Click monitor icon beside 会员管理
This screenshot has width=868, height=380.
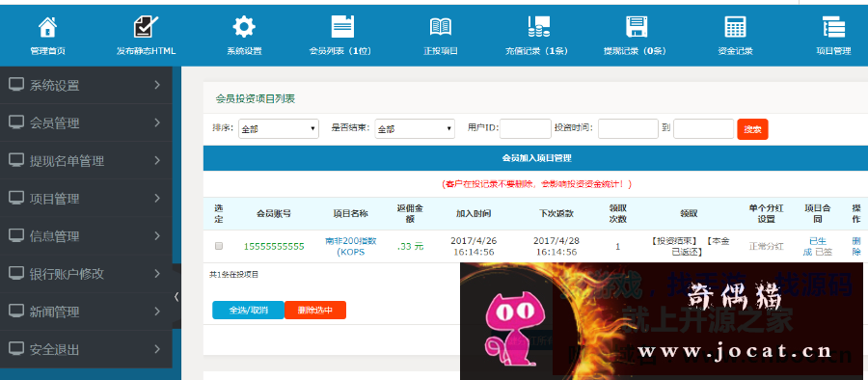point(16,122)
